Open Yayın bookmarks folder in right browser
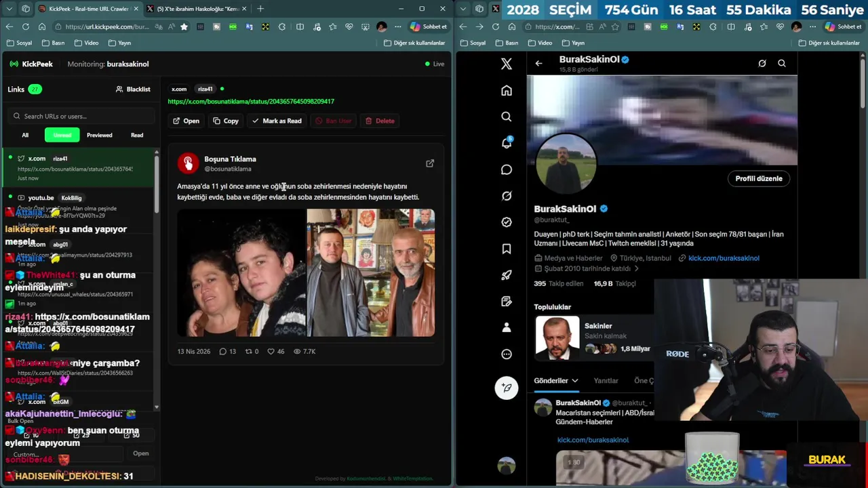Image resolution: width=868 pixels, height=488 pixels. coord(572,43)
